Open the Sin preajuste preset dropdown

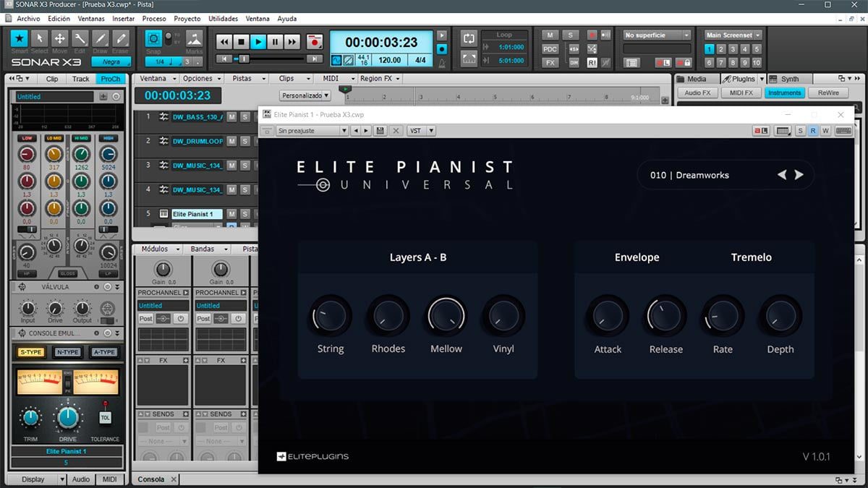(x=312, y=131)
